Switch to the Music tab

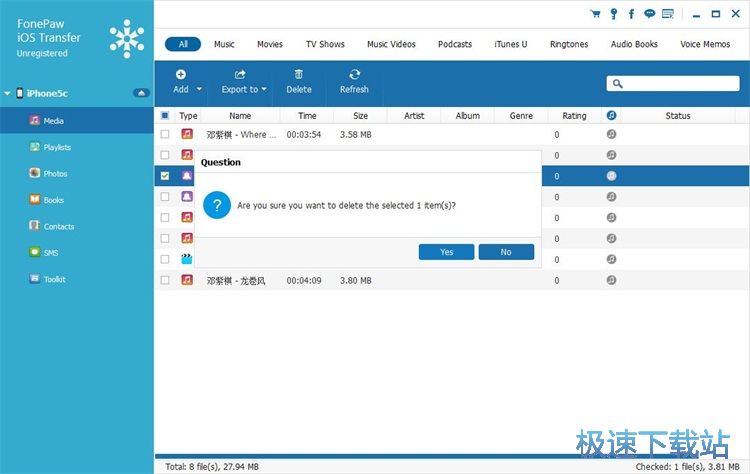(224, 44)
